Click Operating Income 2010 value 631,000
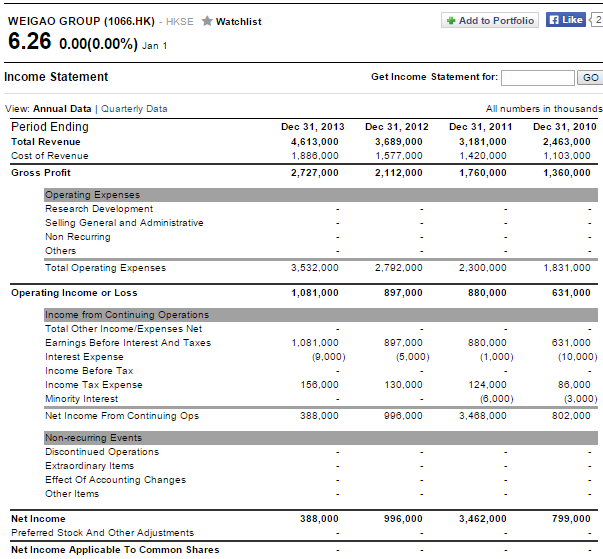Image resolution: width=603 pixels, height=559 pixels. coord(571,293)
